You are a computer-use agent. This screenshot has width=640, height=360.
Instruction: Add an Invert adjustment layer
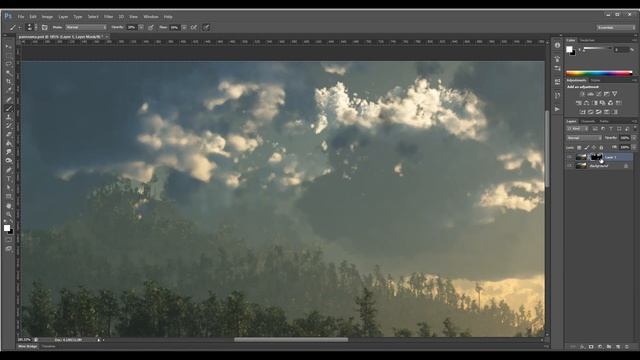(x=582, y=112)
